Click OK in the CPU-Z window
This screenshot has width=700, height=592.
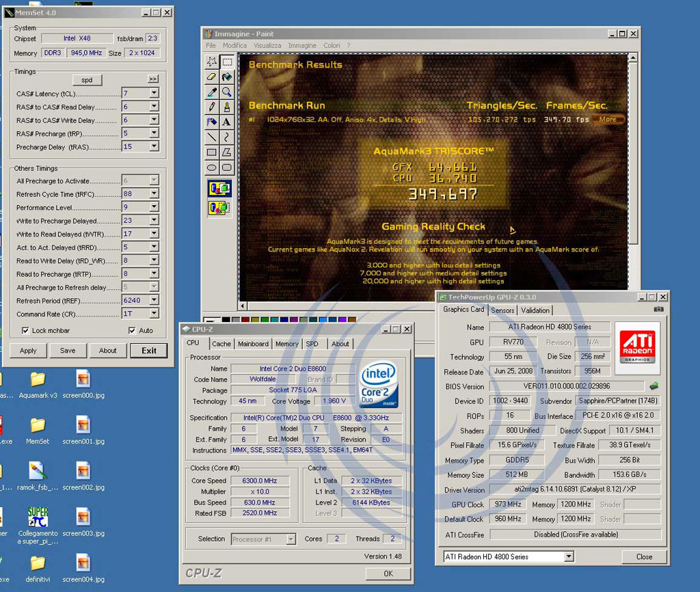pyautogui.click(x=388, y=574)
